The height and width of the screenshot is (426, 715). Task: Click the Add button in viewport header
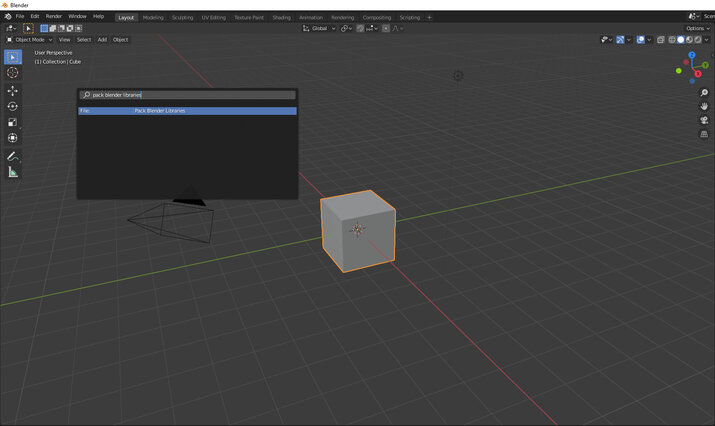(102, 40)
